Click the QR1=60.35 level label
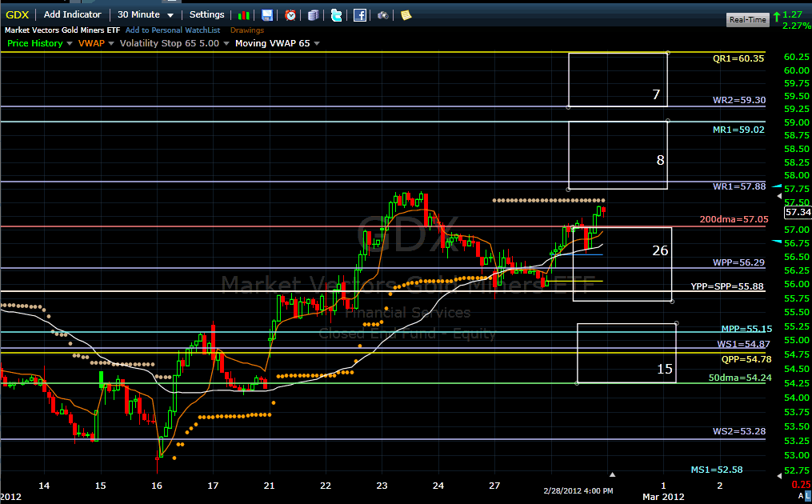The height and width of the screenshot is (504, 812). point(738,58)
